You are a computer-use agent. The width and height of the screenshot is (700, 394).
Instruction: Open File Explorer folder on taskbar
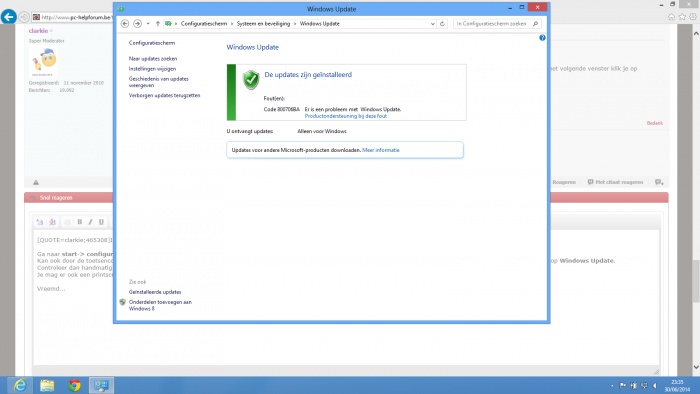click(x=47, y=385)
